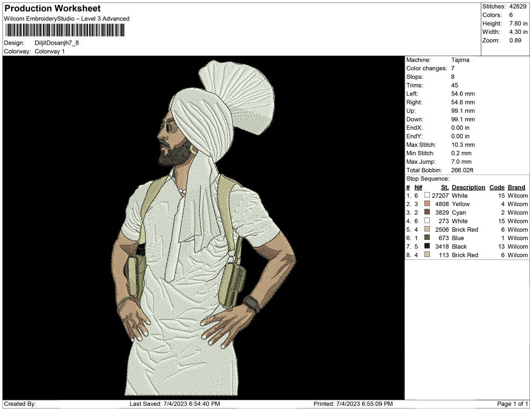Select Brick Red swatch in stop row 5
This screenshot has height=409, width=532.
click(x=427, y=229)
